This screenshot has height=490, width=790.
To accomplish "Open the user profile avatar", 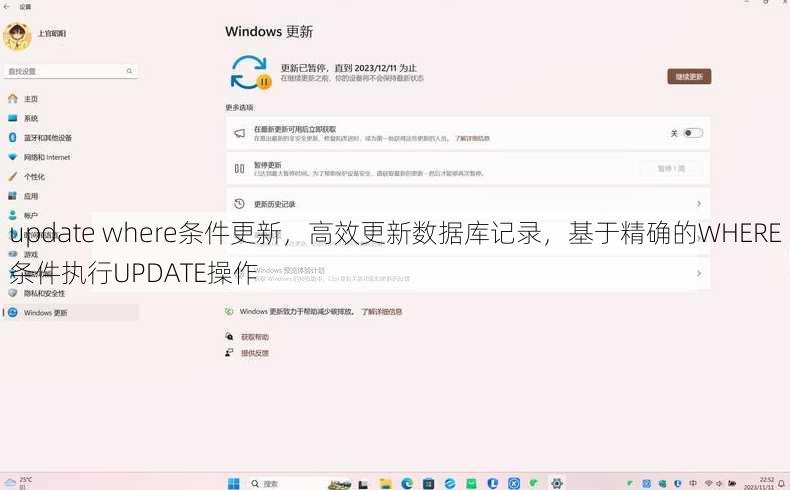I will click(x=17, y=37).
